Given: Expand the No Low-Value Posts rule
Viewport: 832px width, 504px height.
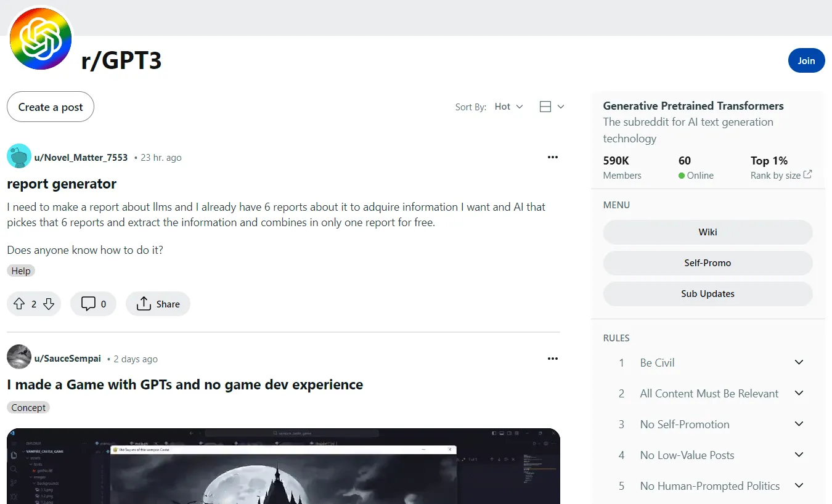Looking at the screenshot, I should click(799, 455).
